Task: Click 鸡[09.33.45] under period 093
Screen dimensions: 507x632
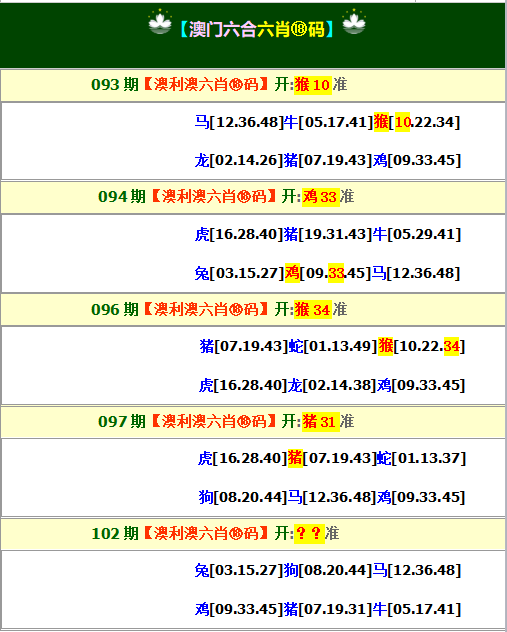Action: click(x=417, y=160)
